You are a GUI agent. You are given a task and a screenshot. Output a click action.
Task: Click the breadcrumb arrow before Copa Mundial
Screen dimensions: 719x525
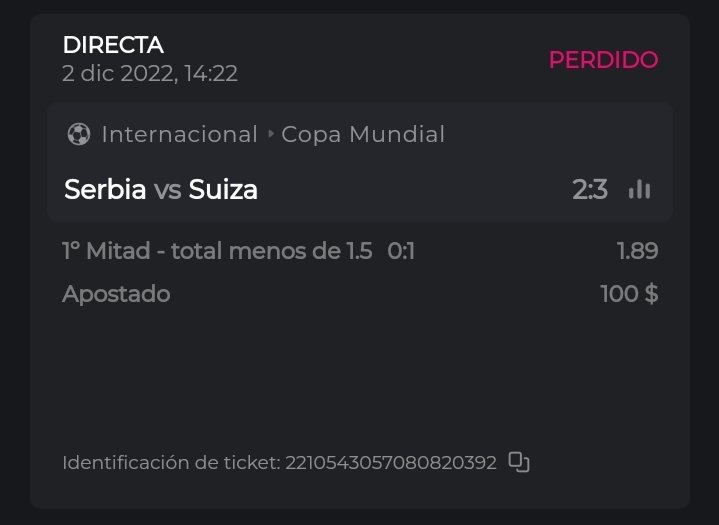pyautogui.click(x=270, y=134)
